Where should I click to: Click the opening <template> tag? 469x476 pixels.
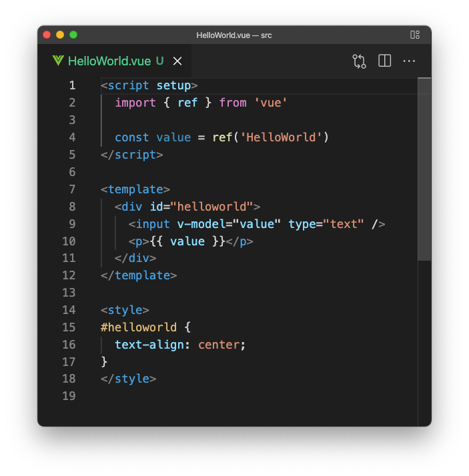(135, 189)
